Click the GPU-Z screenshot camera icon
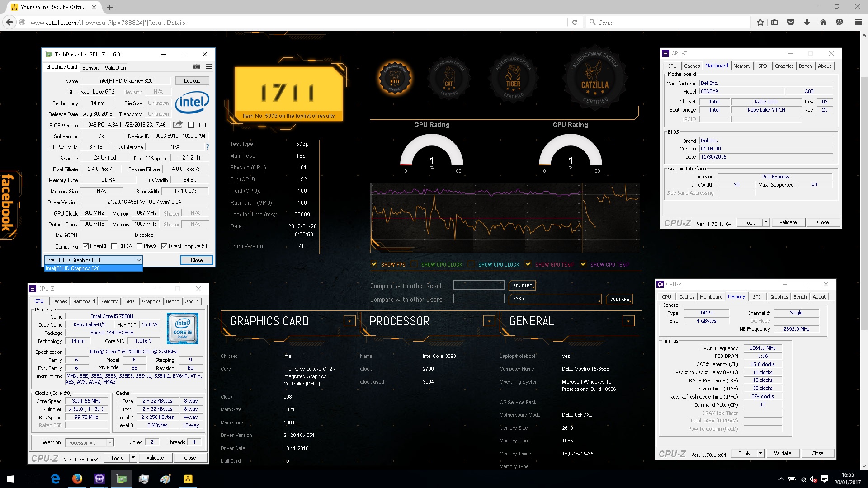This screenshot has height=488, width=868. 196,67
